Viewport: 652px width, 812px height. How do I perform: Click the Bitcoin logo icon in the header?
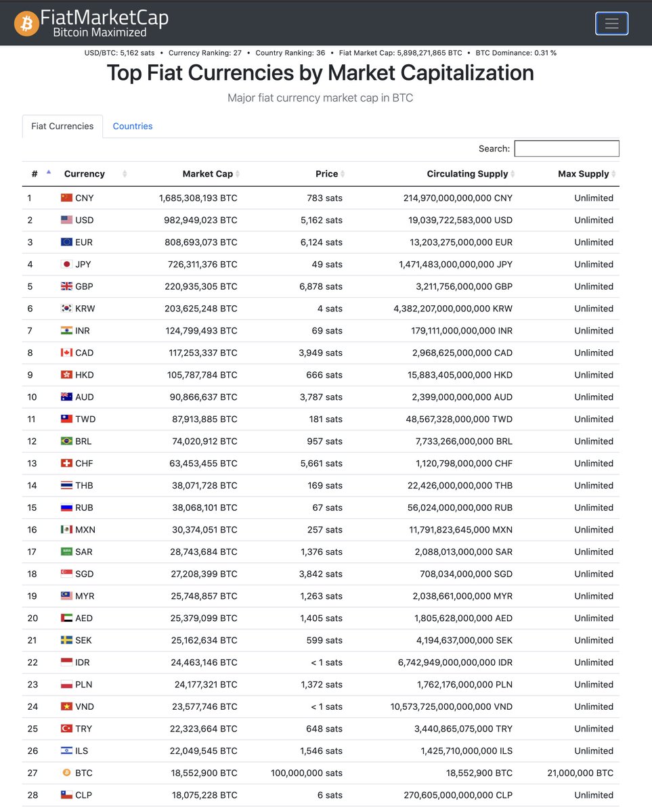pos(26,22)
